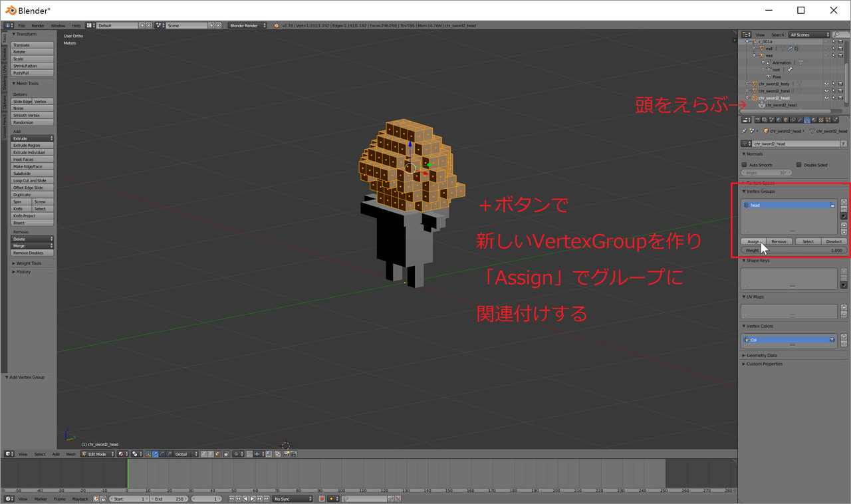Click the Remove Doubles button
This screenshot has width=851, height=504.
(x=33, y=253)
